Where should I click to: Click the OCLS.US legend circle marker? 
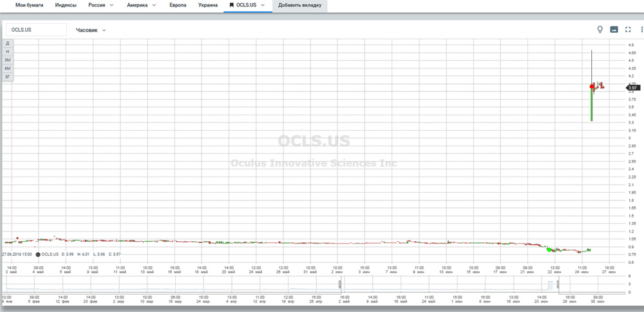[x=38, y=255]
